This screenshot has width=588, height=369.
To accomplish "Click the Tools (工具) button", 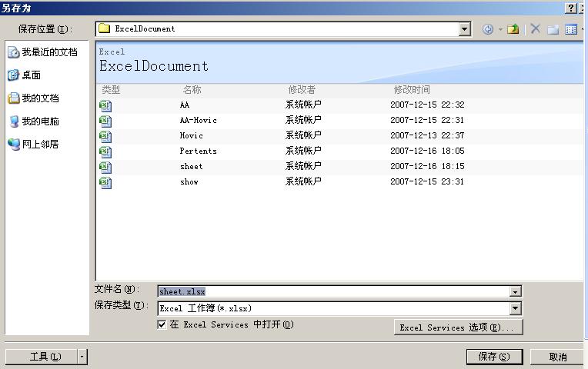I will click(42, 357).
